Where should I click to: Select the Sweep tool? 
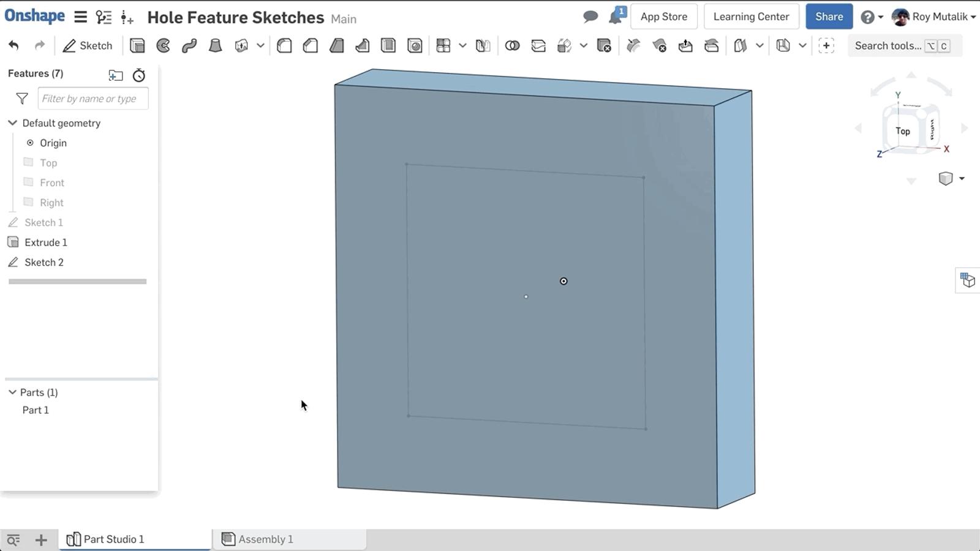(x=189, y=46)
